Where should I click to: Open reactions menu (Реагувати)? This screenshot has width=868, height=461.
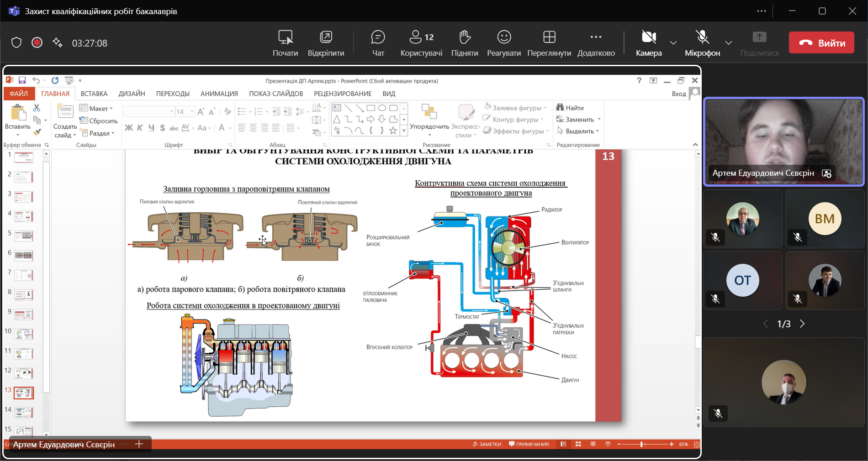(x=503, y=43)
